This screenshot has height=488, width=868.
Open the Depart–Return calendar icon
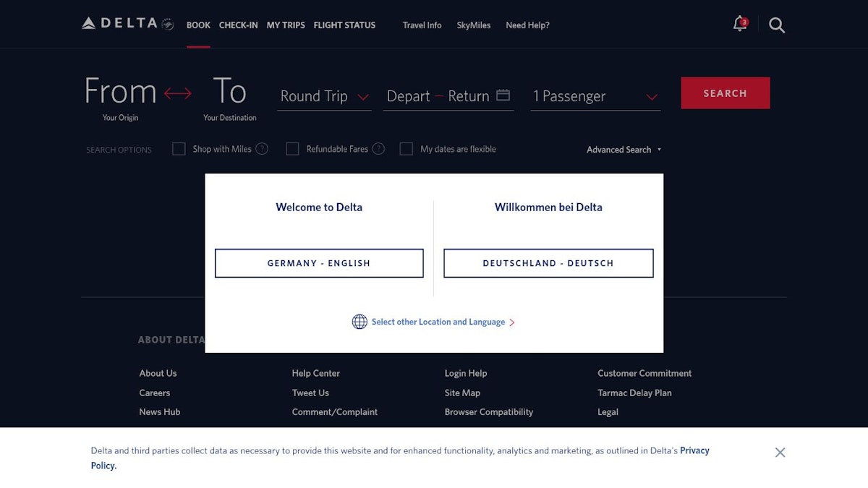503,95
